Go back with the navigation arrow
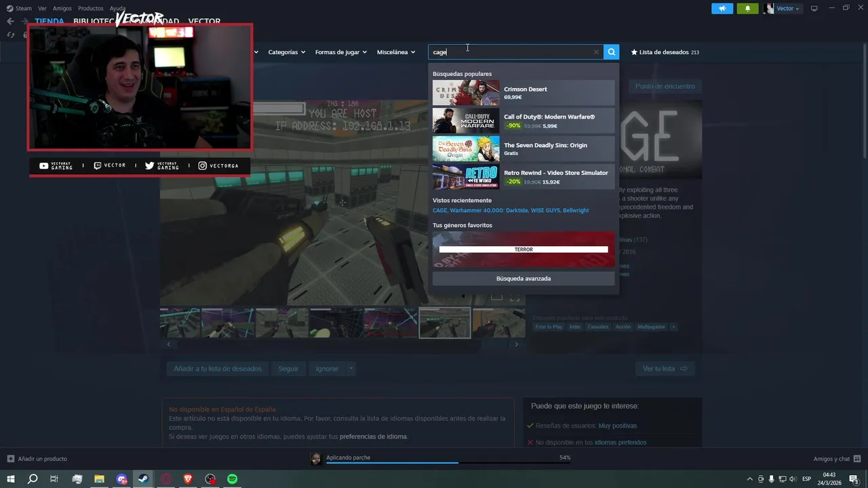The image size is (868, 488). click(10, 21)
